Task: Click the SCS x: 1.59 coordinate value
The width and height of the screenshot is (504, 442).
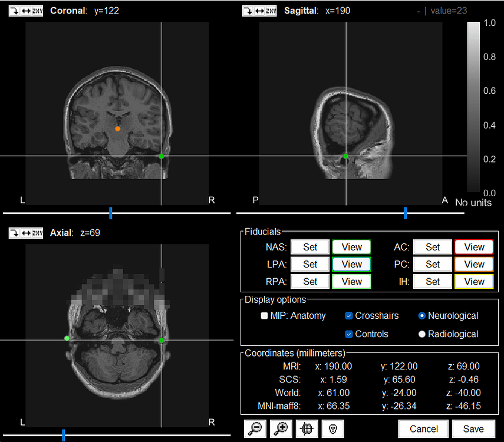Action: tap(333, 380)
